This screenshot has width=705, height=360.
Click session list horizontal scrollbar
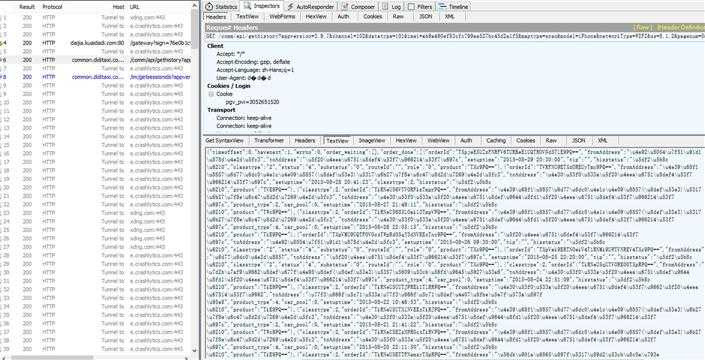(x=53, y=357)
